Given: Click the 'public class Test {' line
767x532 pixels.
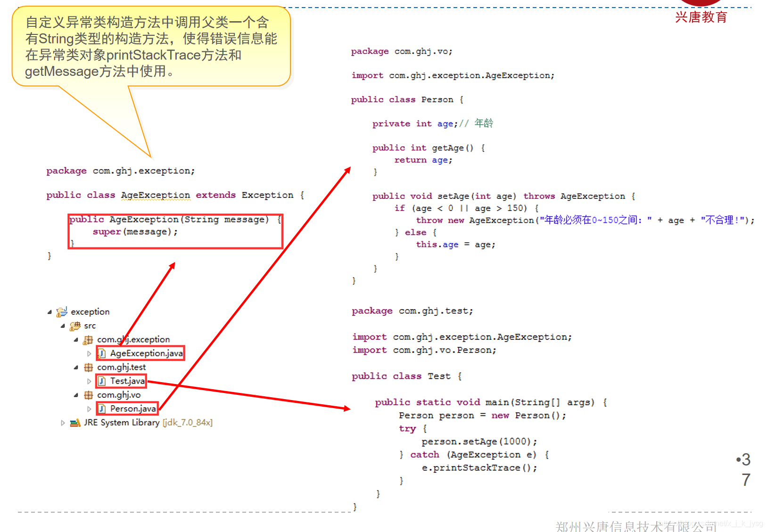Looking at the screenshot, I should click(406, 376).
